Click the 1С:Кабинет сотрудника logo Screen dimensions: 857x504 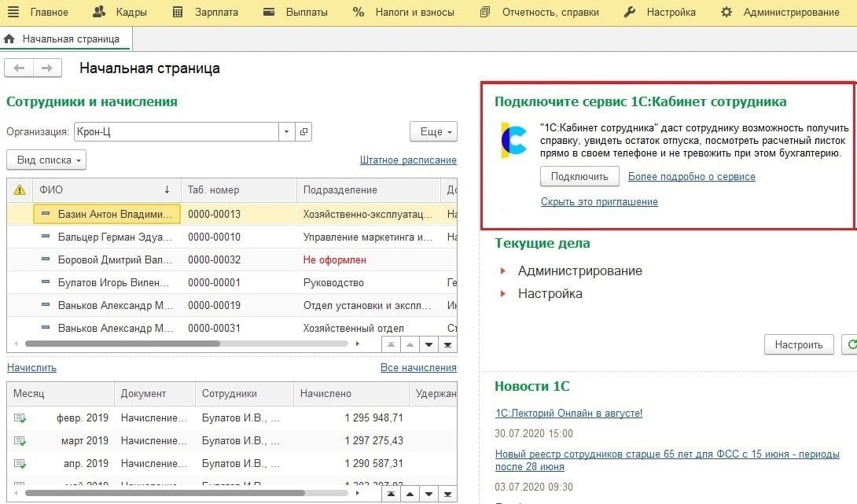(514, 139)
